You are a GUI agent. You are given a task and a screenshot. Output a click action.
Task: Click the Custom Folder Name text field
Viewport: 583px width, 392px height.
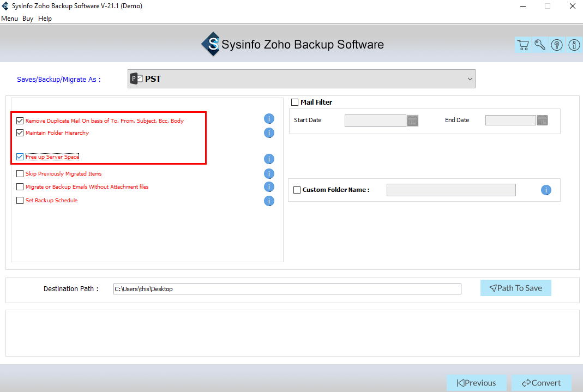451,190
